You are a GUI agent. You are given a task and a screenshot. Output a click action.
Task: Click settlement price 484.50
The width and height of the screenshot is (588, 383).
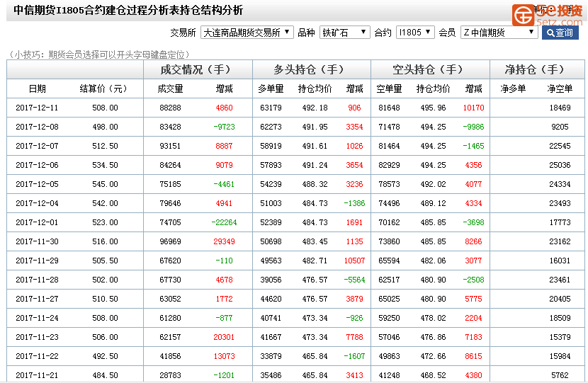[x=105, y=375]
